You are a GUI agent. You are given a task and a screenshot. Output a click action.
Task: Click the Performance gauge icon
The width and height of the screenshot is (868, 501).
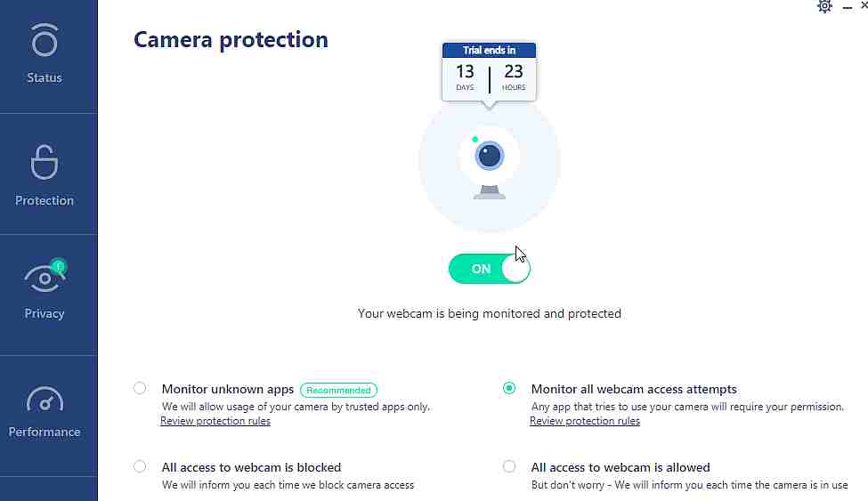coord(45,400)
